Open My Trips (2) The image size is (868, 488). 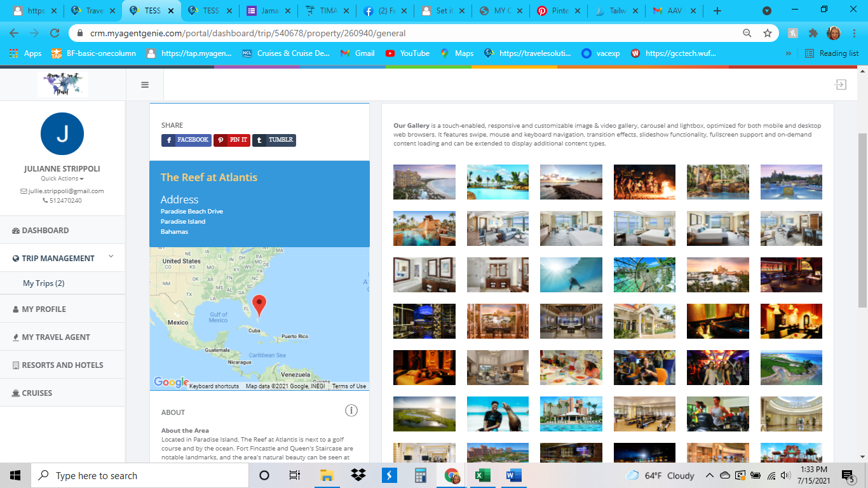coord(44,283)
